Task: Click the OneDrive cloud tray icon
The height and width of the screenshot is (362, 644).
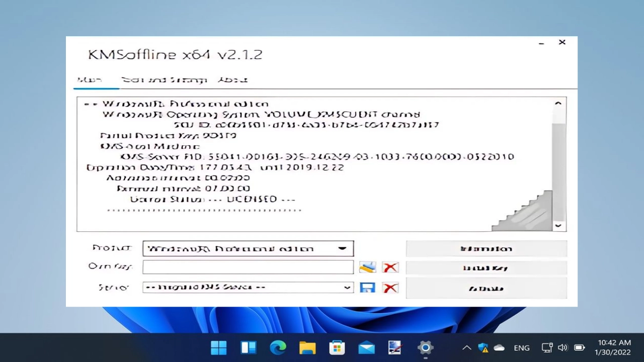Action: point(499,347)
